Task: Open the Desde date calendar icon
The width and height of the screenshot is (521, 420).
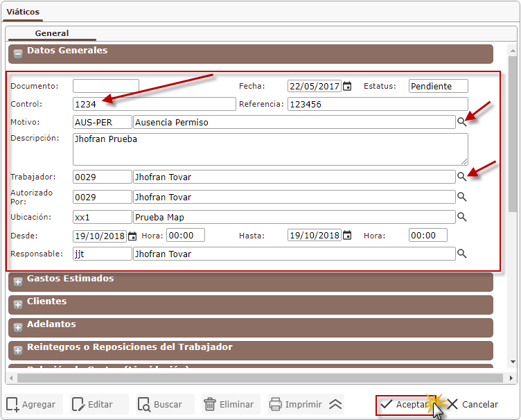Action: click(x=132, y=236)
